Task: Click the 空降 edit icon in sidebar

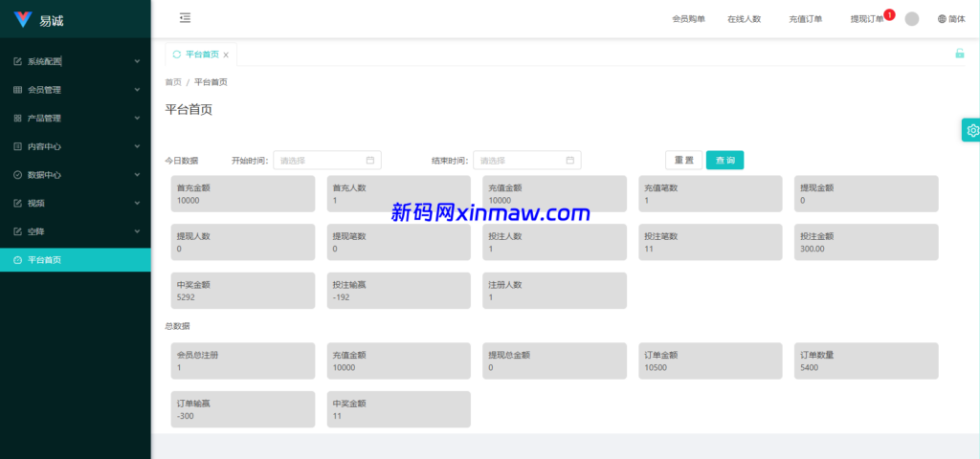Action: coord(17,231)
